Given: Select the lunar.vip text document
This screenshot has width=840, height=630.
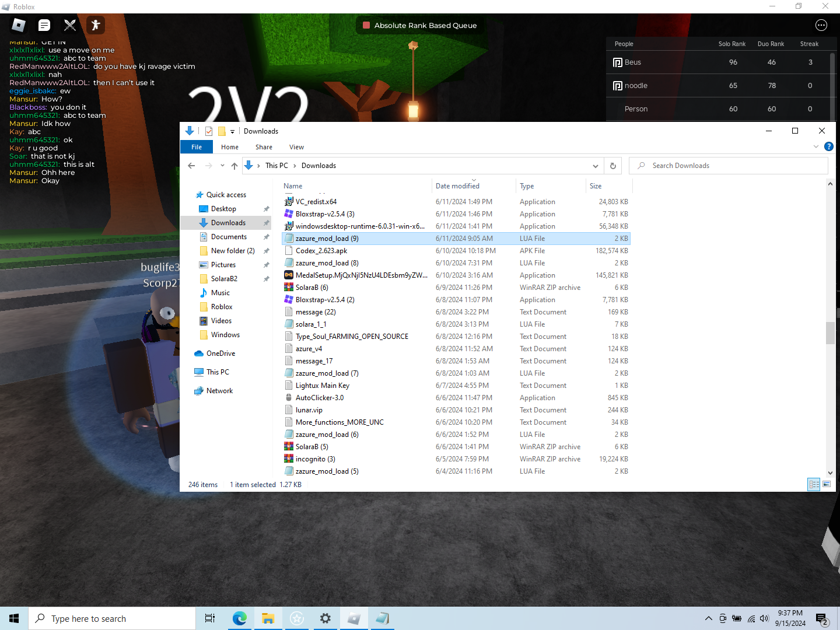Looking at the screenshot, I should click(457, 410).
